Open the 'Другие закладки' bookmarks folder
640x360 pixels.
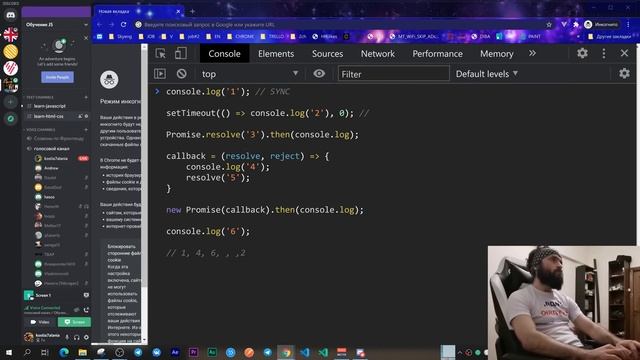610,36
